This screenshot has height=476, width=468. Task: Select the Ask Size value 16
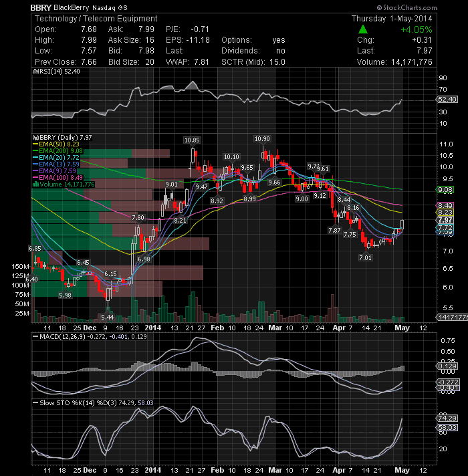pos(149,40)
